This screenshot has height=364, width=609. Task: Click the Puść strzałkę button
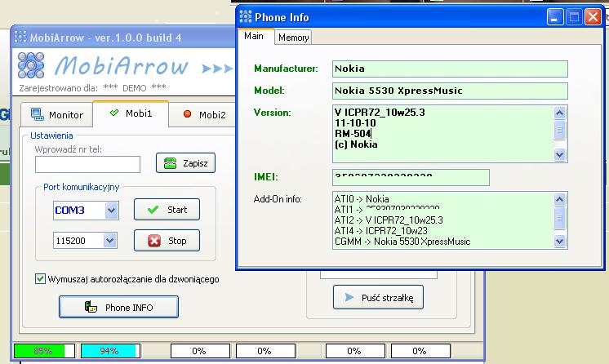pos(378,297)
